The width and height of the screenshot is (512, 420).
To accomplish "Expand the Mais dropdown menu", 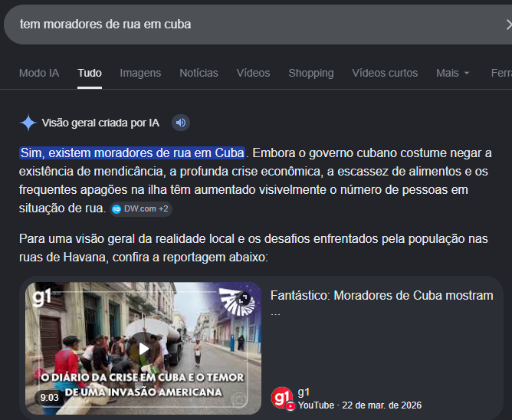I will [452, 73].
